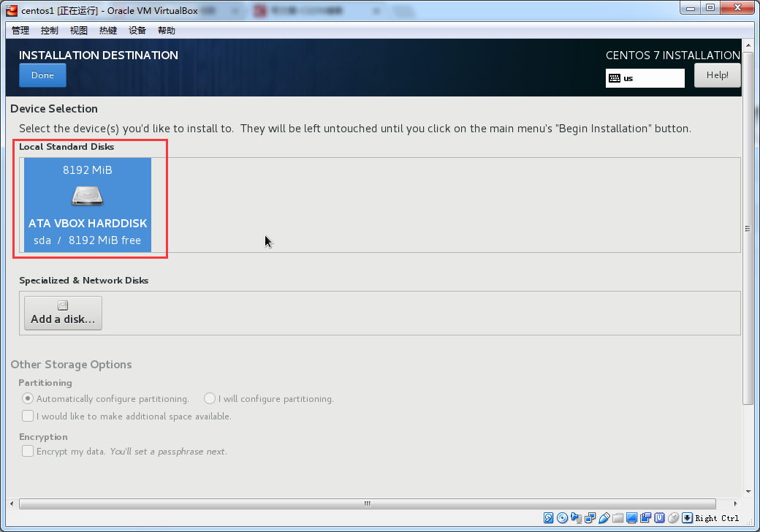Image resolution: width=760 pixels, height=532 pixels.
Task: Click the 'CENTOS 7 INSTALLATION' text
Action: (x=673, y=56)
